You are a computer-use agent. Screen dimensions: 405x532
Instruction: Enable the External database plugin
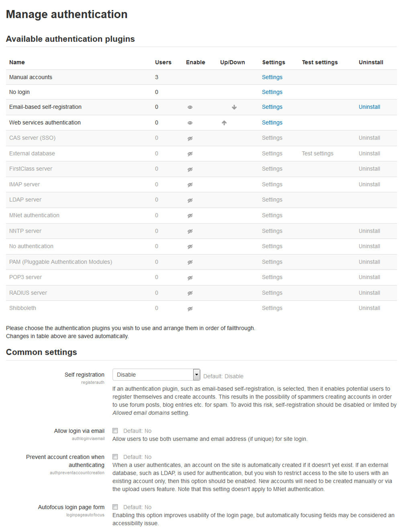click(189, 154)
